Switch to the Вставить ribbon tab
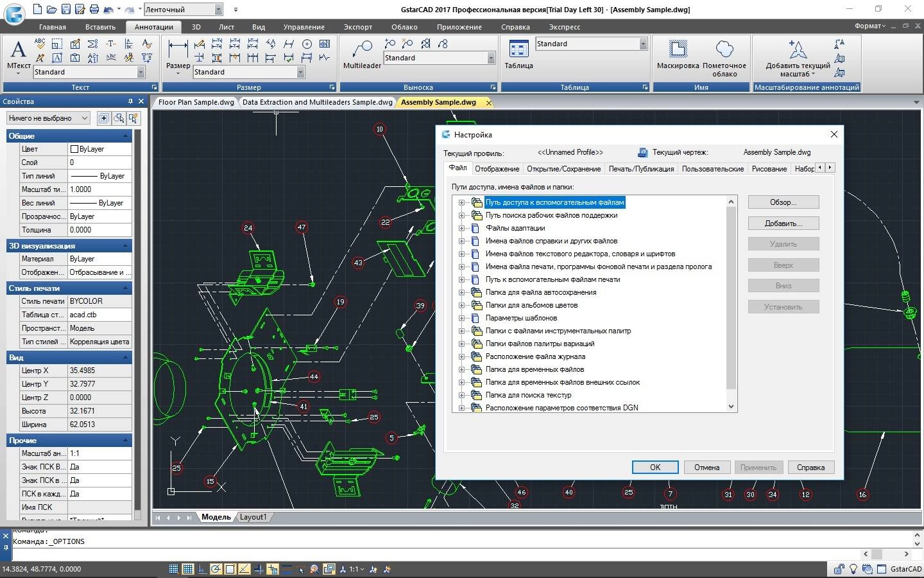The width and height of the screenshot is (924, 578). click(101, 27)
